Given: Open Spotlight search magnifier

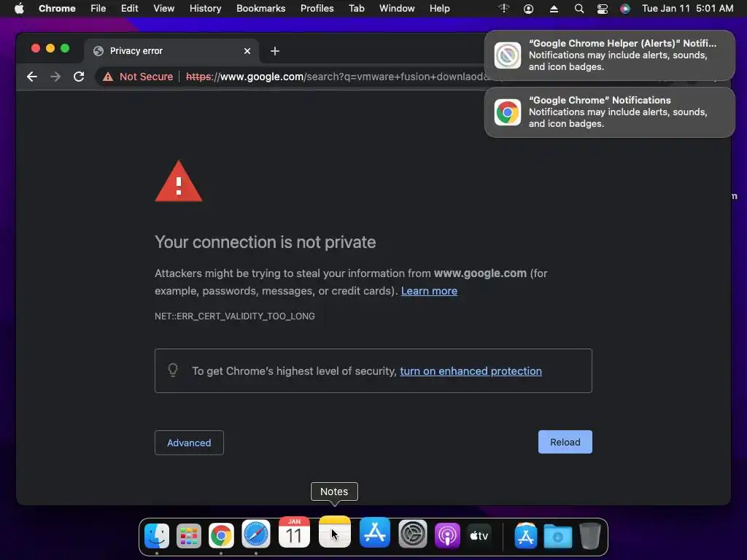Looking at the screenshot, I should (578, 9).
